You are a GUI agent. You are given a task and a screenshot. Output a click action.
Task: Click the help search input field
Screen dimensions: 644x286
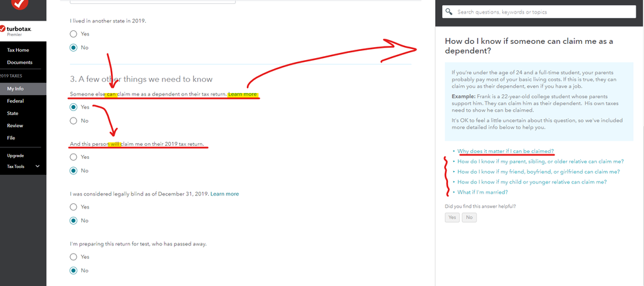point(542,12)
